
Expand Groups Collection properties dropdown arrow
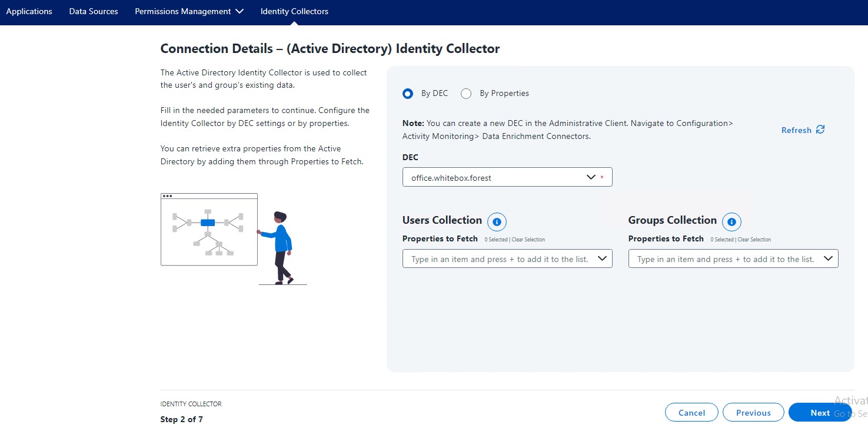(828, 258)
